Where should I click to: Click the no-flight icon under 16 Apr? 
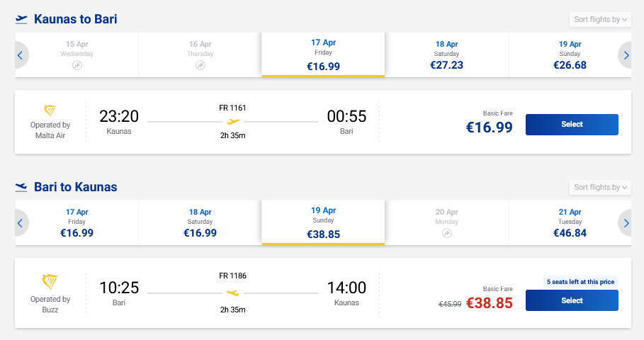[x=200, y=65]
